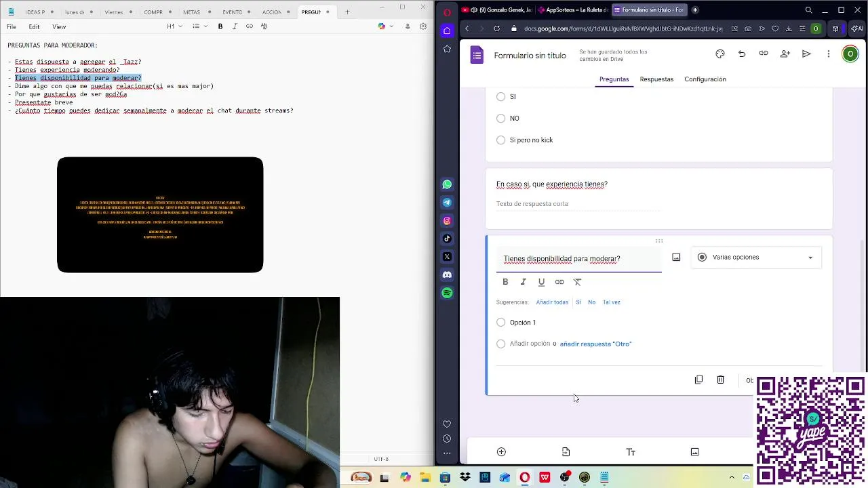Click 'Añadir todas' suggestions link
This screenshot has height=488, width=868.
pos(552,302)
